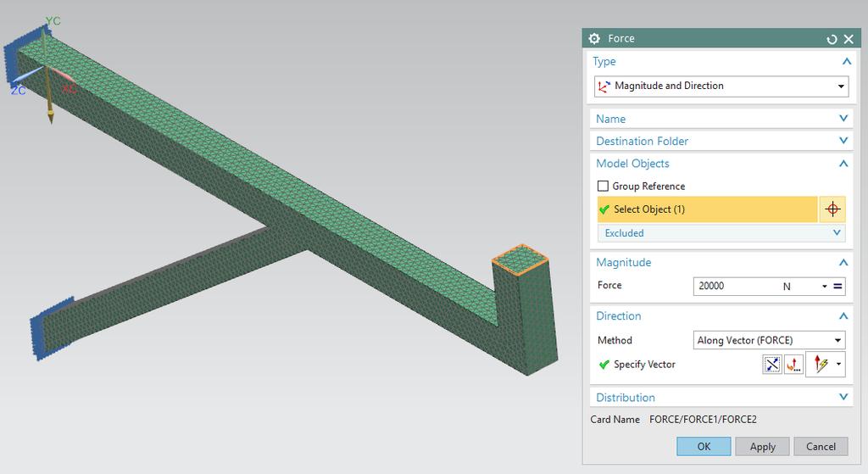Click the OK button
This screenshot has width=868, height=474.
point(704,446)
